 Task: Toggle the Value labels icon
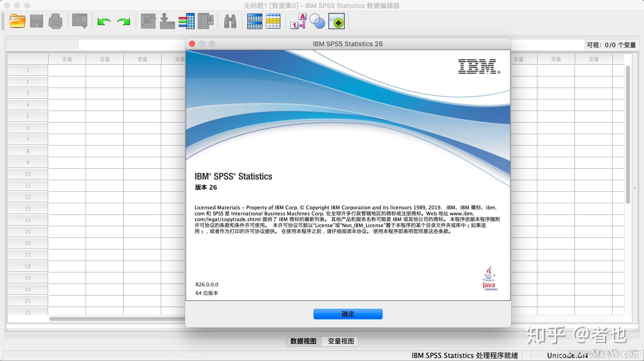coord(298,21)
